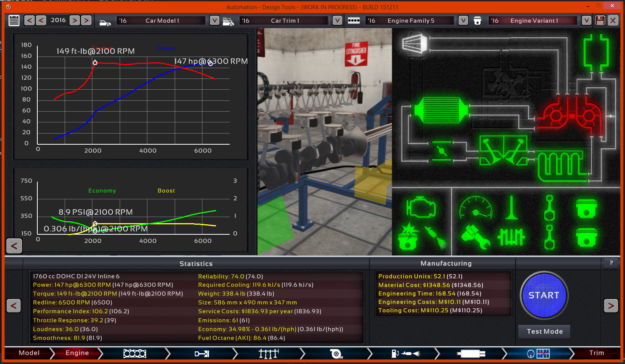Click the piston knock explosion icon
Image resolution: width=625 pixels, height=364 pixels.
coord(409,236)
